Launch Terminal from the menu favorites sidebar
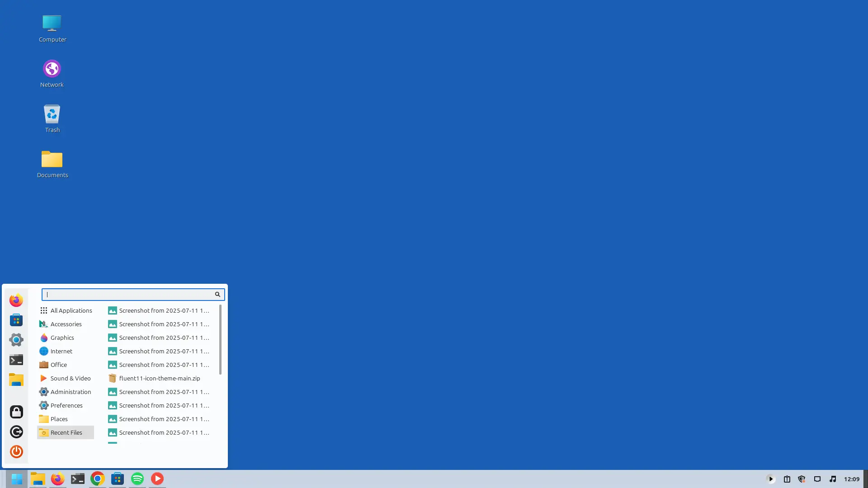 click(x=16, y=360)
